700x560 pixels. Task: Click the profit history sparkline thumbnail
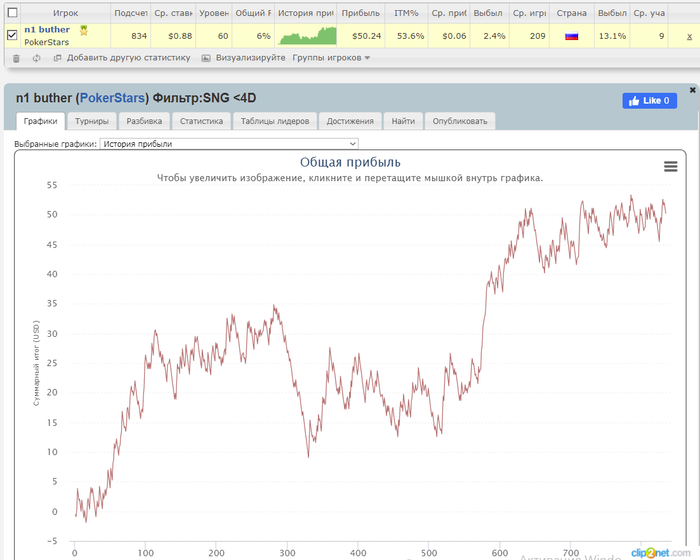(307, 36)
